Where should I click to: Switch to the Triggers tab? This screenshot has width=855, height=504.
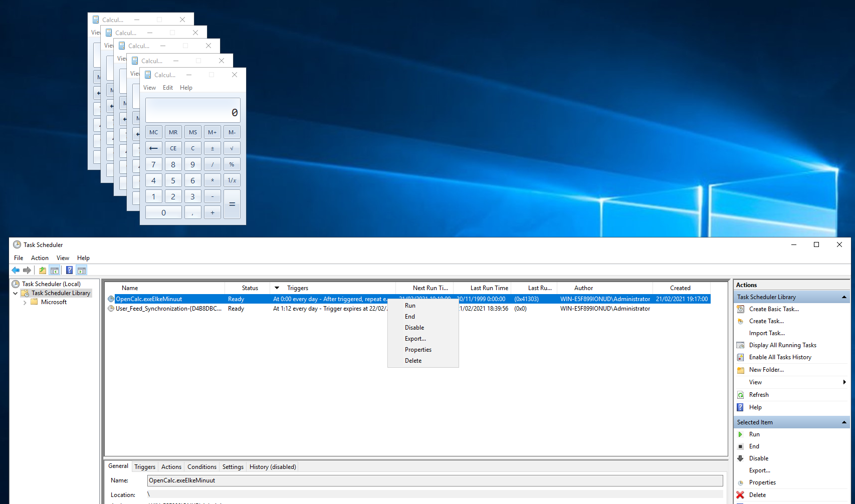pos(145,467)
